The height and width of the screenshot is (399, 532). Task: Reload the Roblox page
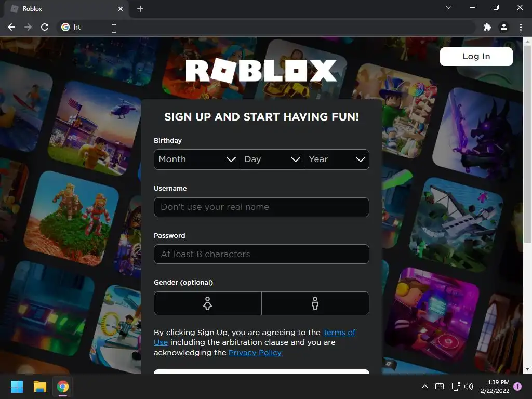pos(45,27)
